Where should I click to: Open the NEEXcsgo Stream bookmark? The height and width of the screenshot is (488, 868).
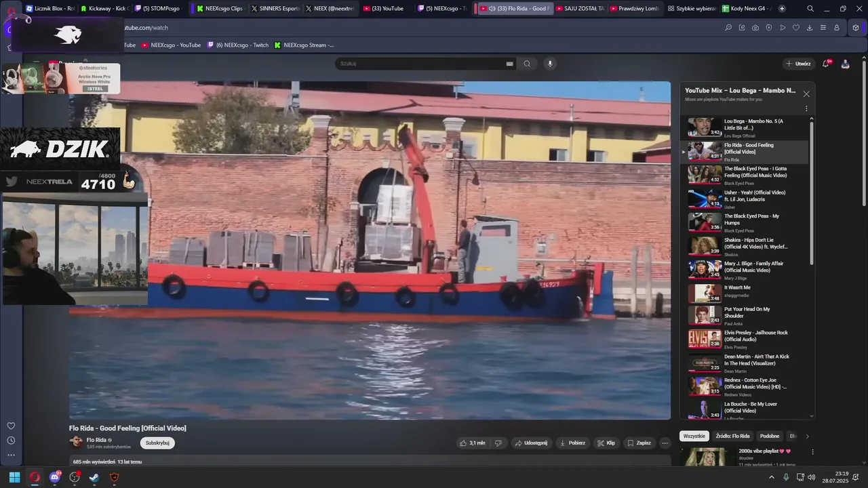(304, 45)
